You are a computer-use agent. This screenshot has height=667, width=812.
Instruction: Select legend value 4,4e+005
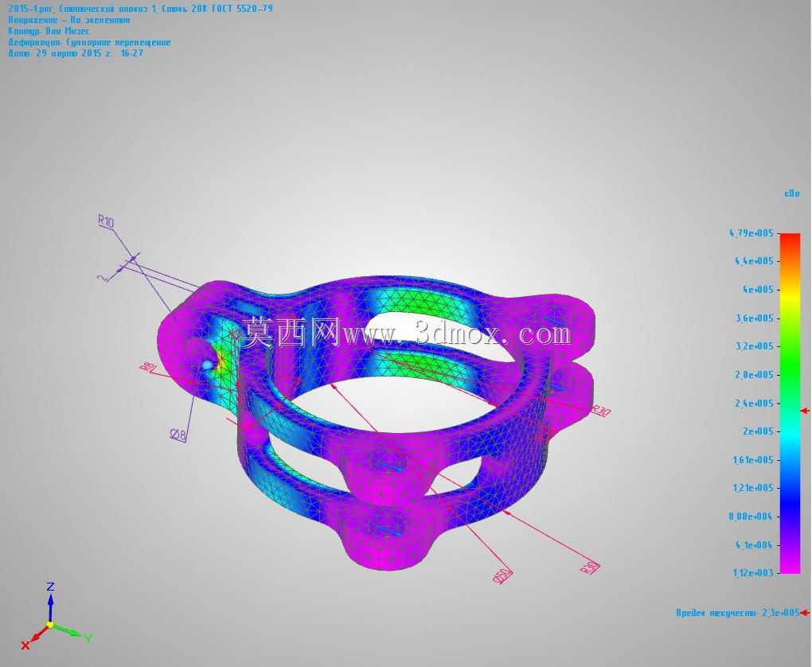pyautogui.click(x=754, y=261)
